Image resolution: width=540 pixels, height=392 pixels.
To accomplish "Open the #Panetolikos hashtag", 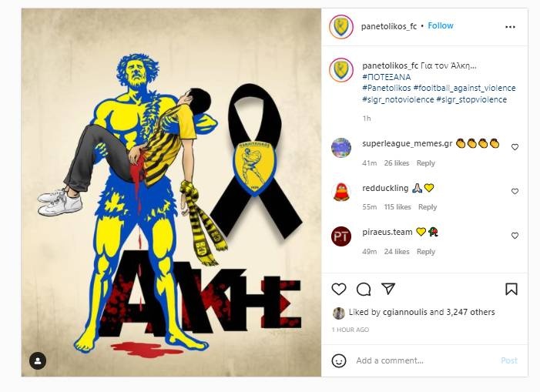I will 387,88.
